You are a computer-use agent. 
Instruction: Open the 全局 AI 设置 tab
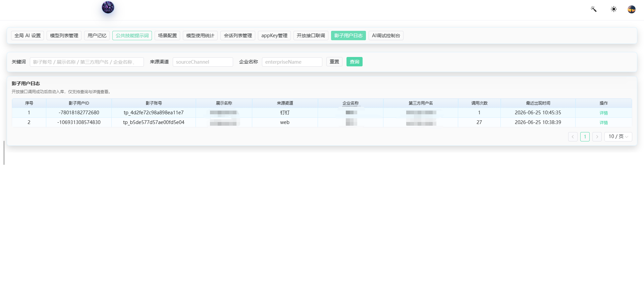point(28,36)
